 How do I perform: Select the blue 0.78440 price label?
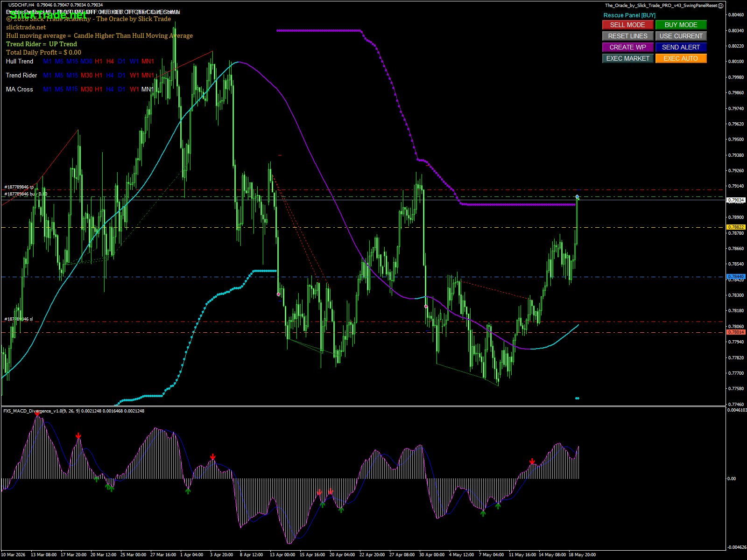[736, 277]
